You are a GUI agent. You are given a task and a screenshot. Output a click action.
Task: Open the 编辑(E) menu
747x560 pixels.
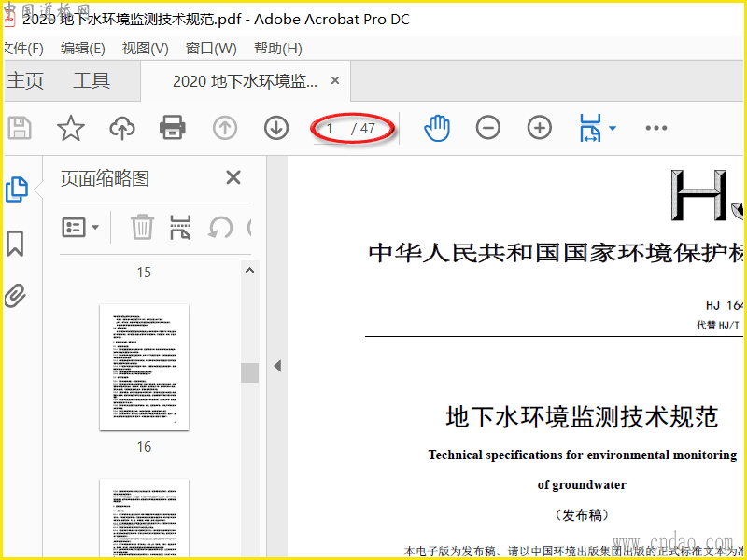click(83, 49)
